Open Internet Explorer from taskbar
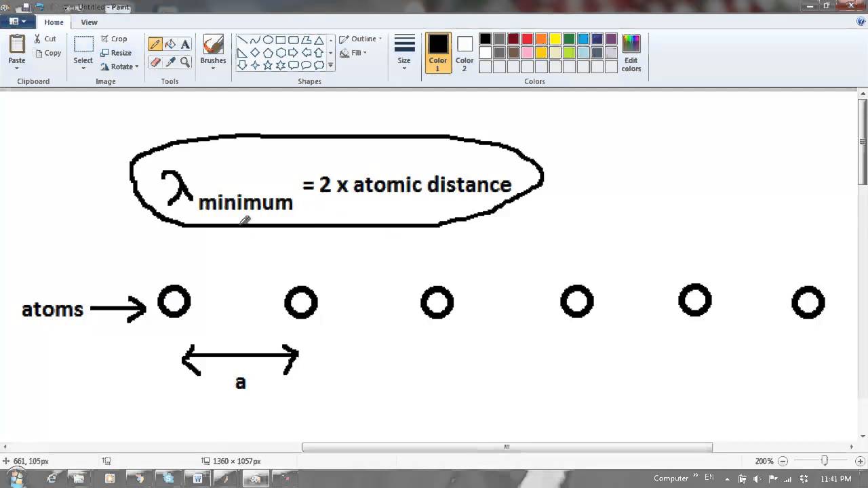The height and width of the screenshot is (488, 868). tap(52, 479)
